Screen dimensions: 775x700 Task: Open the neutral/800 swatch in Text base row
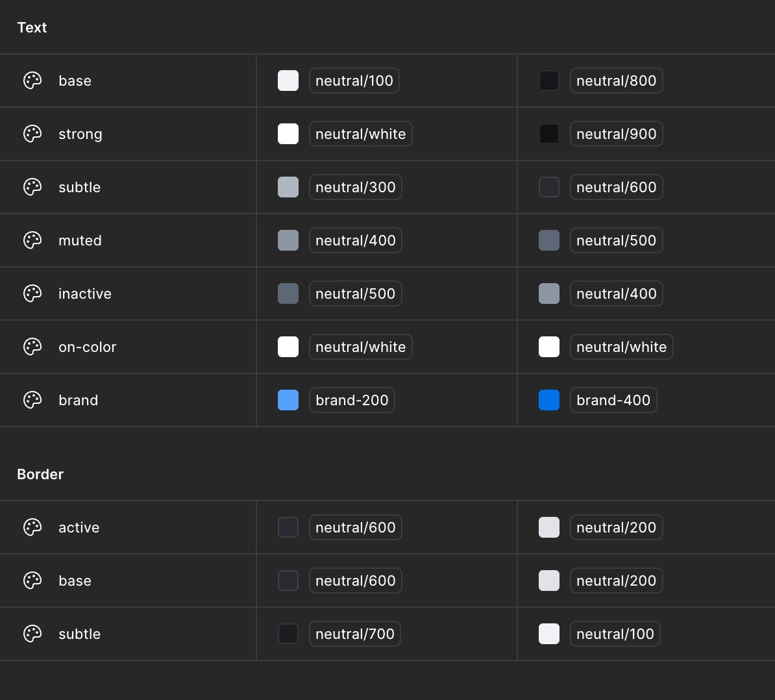[549, 81]
